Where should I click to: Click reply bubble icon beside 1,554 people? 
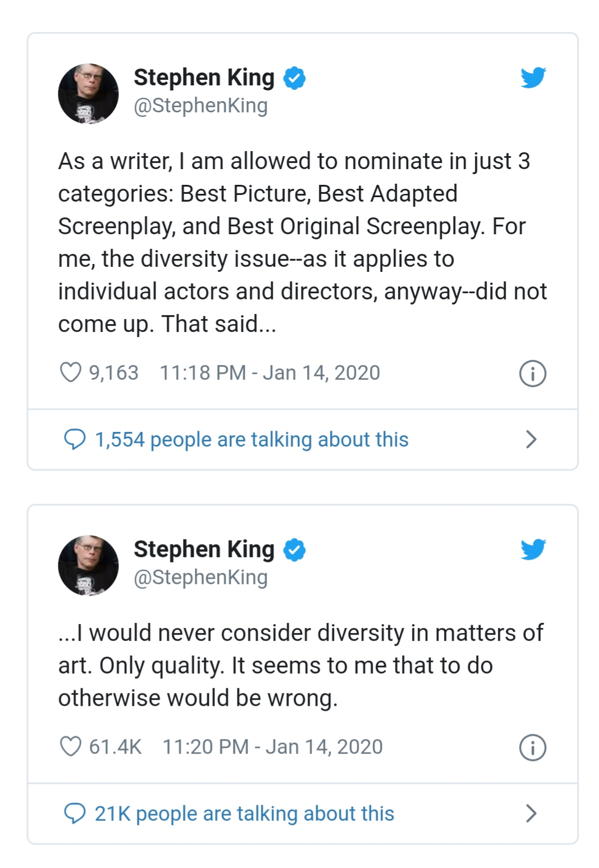[x=75, y=439]
